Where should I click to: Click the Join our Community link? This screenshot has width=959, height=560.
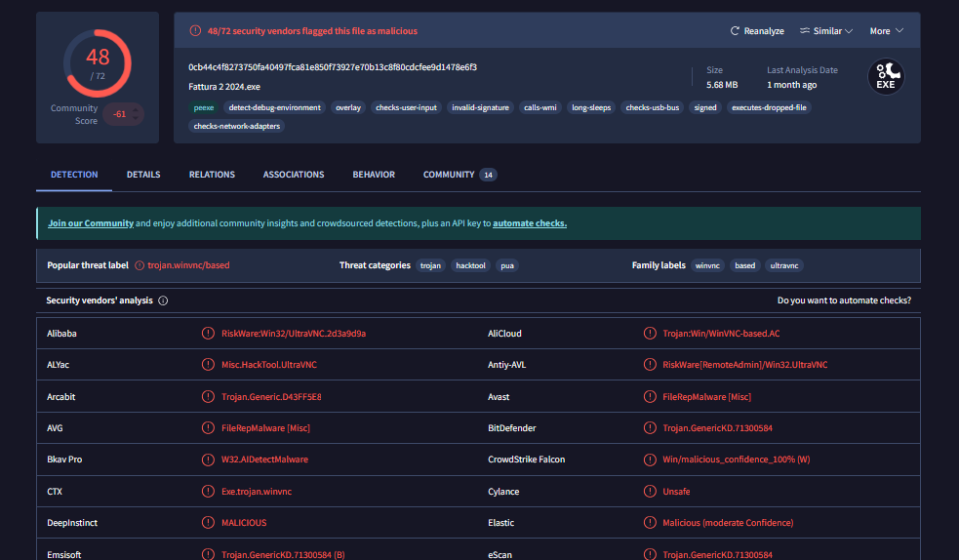(91, 223)
